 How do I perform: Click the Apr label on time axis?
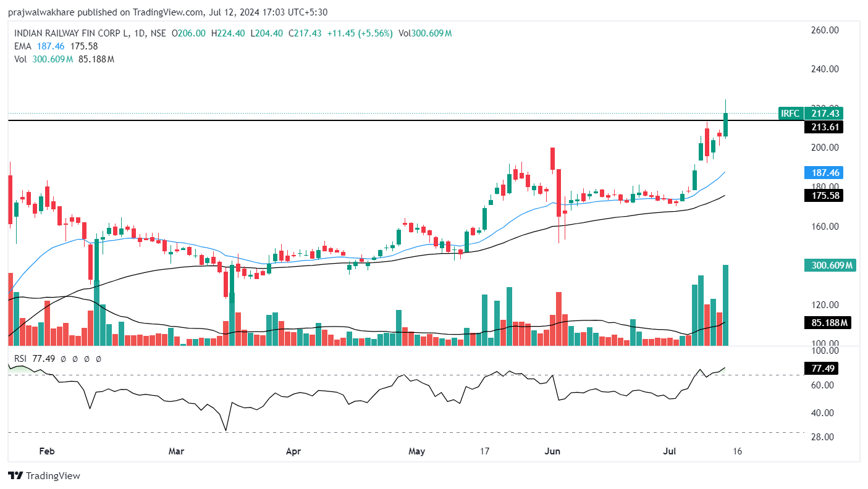[293, 451]
